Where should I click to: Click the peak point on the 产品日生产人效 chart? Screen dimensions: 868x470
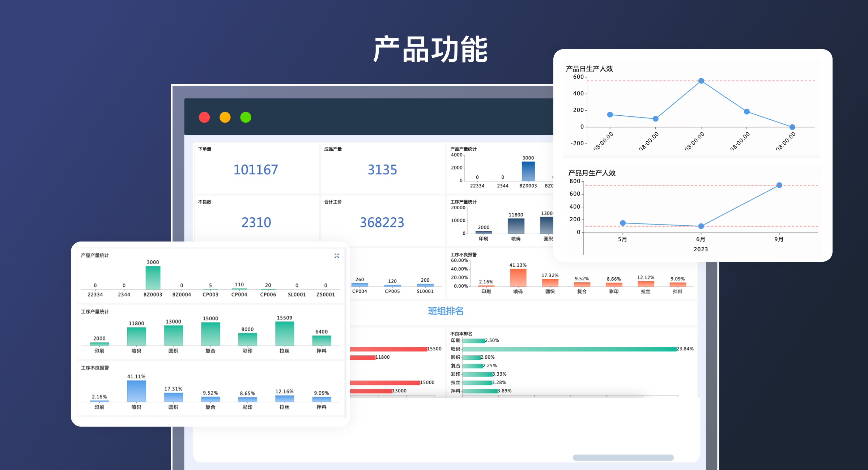coord(701,81)
